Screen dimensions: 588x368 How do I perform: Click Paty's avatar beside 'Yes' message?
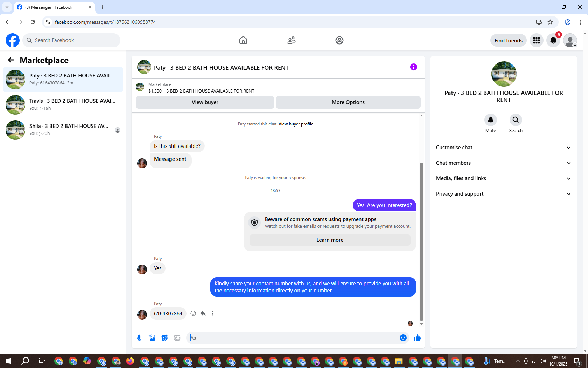(142, 269)
